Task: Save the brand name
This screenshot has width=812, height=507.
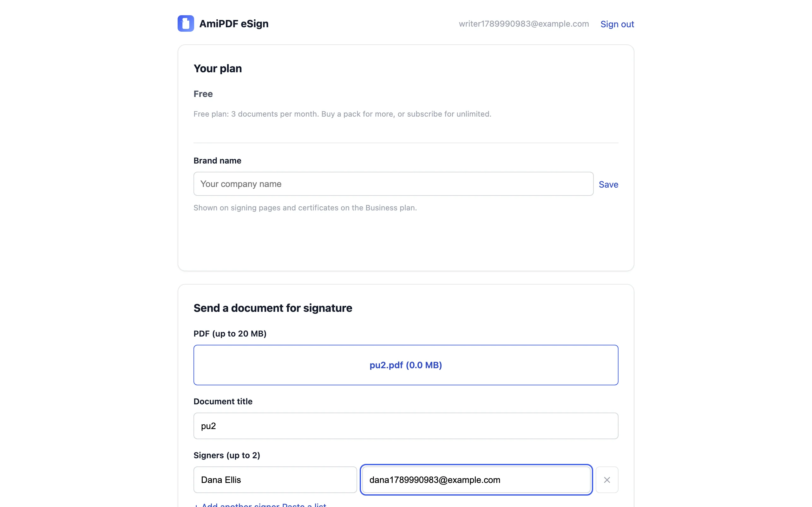Action: pos(608,184)
